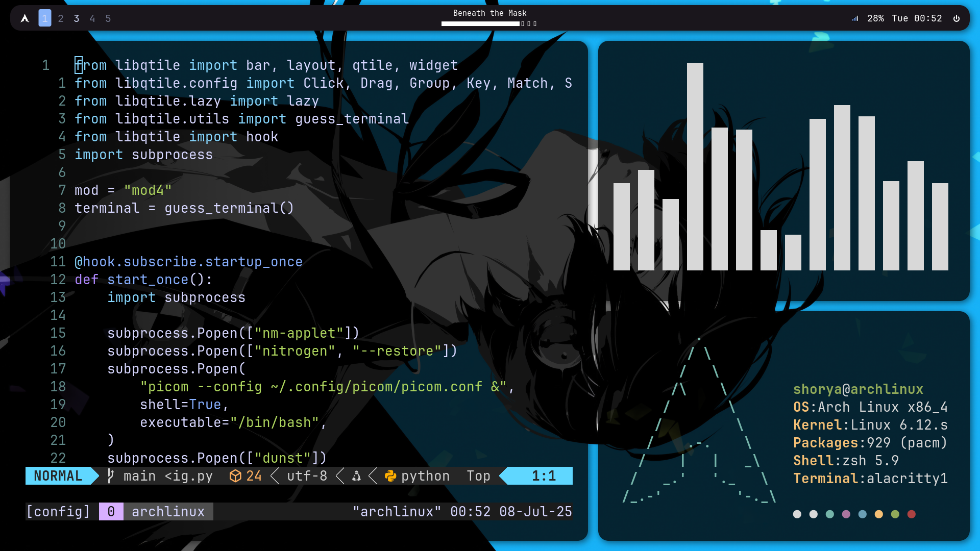Click the network signal strength icon
Viewport: 980px width, 551px height.
(855, 18)
